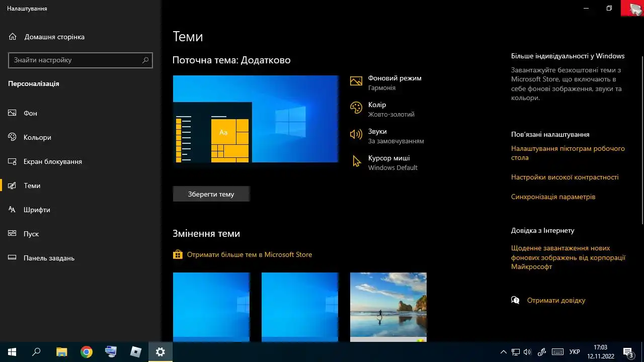The image size is (644, 362).
Task: Select the Шрифти font icon in sidebar
Action: [13, 210]
